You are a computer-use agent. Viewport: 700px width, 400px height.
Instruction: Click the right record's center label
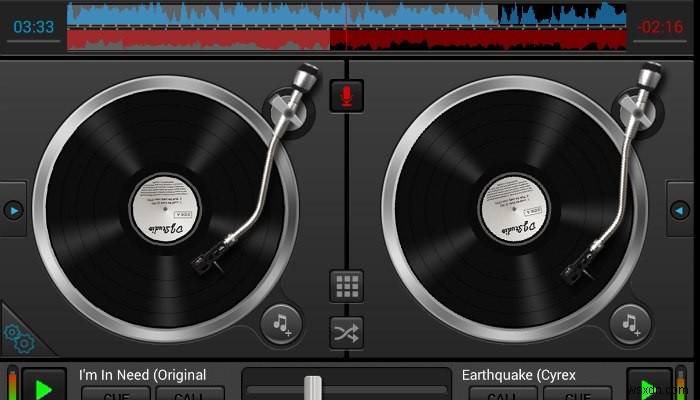(514, 209)
